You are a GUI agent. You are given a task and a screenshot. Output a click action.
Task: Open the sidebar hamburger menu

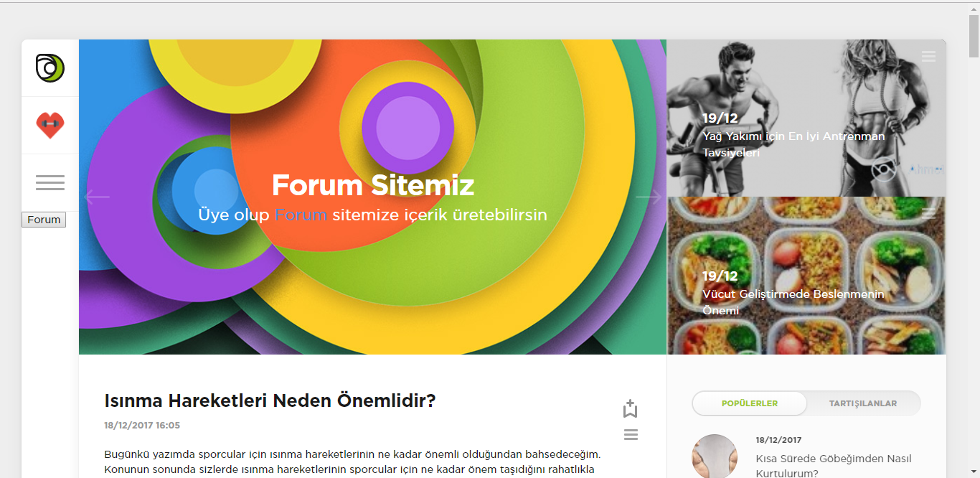[50, 182]
